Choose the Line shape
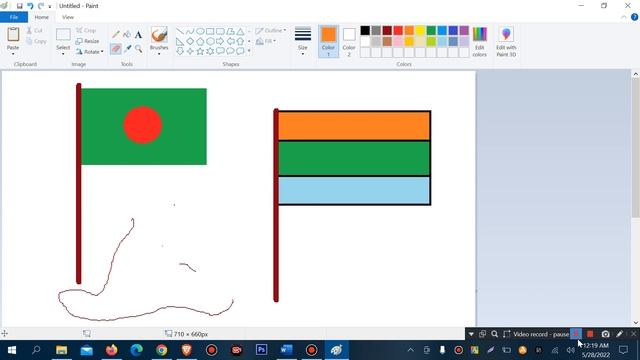This screenshot has width=640, height=360. (x=180, y=31)
